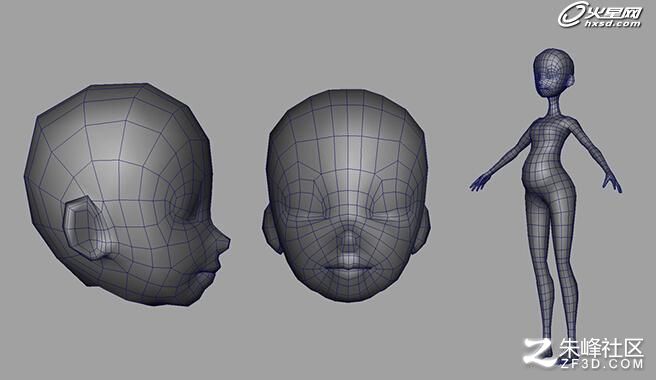Screen dimensions: 656x380
Task: Select the front-view head model
Action: pos(346,195)
